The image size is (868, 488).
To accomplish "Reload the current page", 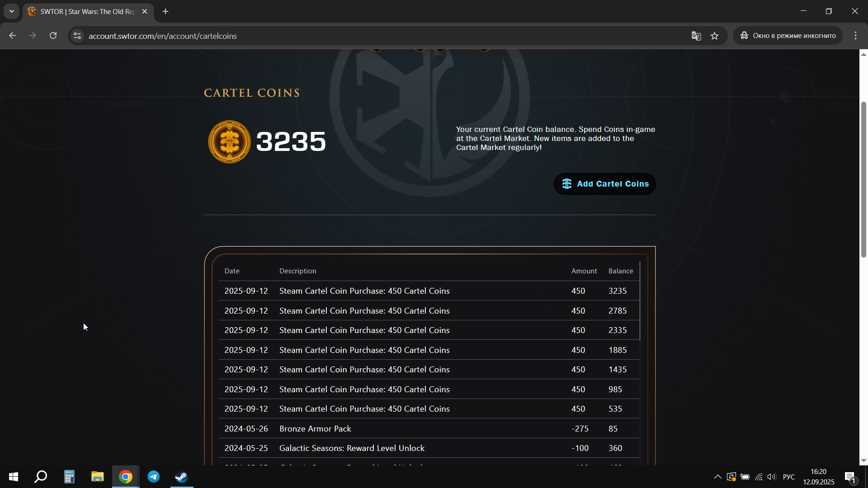I will coord(53,36).
